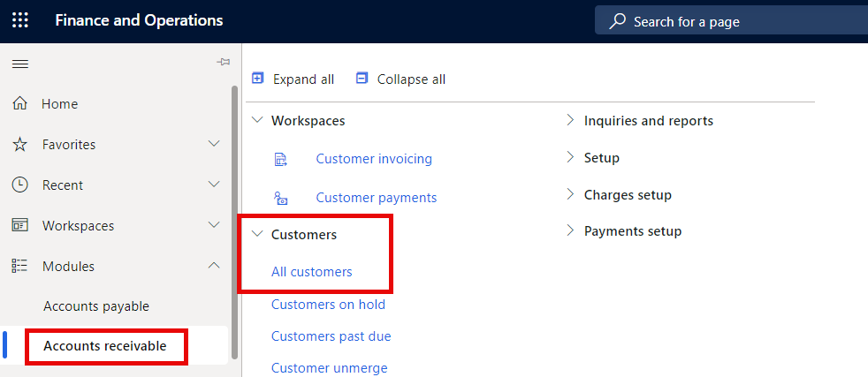
Task: Collapse the Customers section chevron
Action: click(x=257, y=234)
